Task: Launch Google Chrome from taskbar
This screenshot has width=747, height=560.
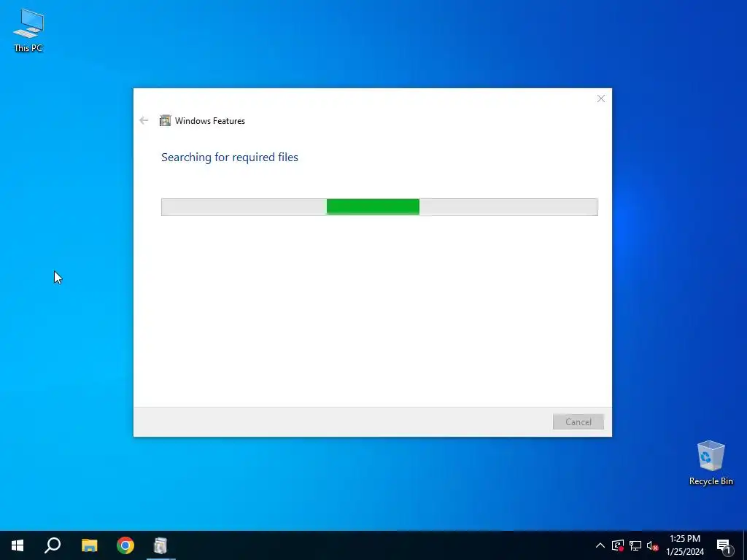Action: [125, 545]
